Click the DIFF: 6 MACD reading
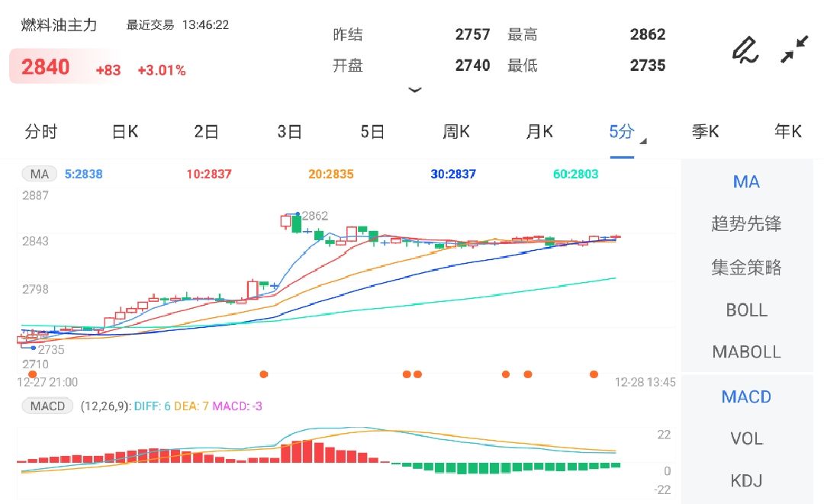Viewport: 824px width, 504px height. (153, 406)
